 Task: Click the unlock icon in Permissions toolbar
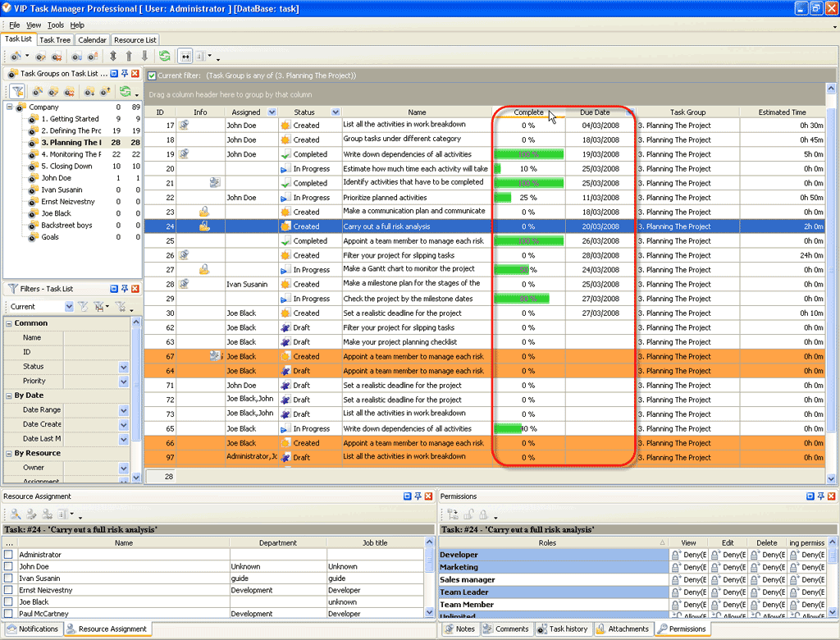click(468, 514)
